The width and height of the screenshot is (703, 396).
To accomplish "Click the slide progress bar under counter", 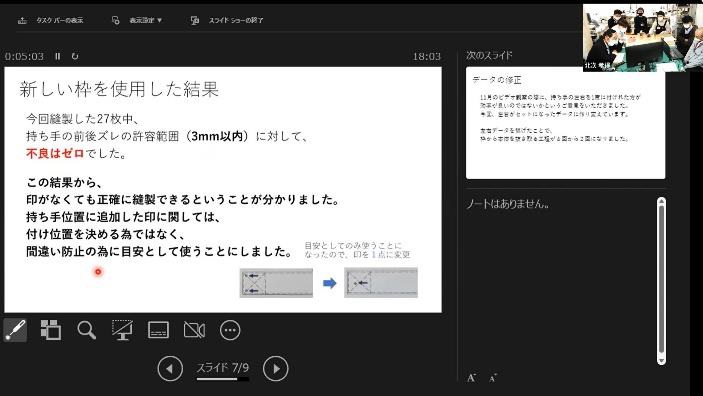I will tap(223, 379).
